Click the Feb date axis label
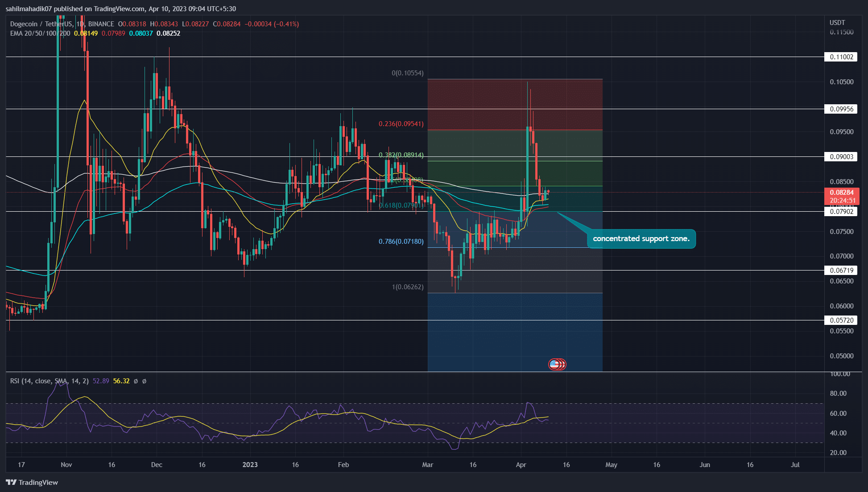Viewport: 868px width, 492px height. pos(343,465)
